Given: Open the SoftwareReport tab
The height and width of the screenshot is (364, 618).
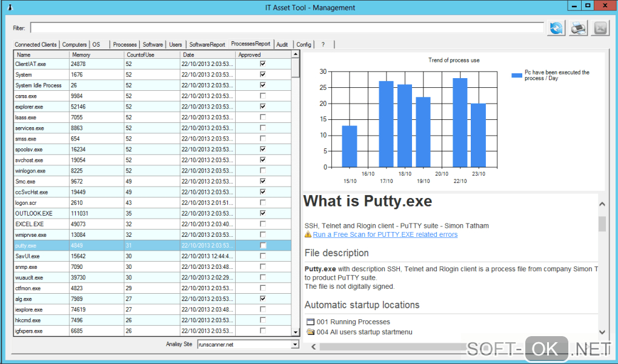Looking at the screenshot, I should point(207,44).
